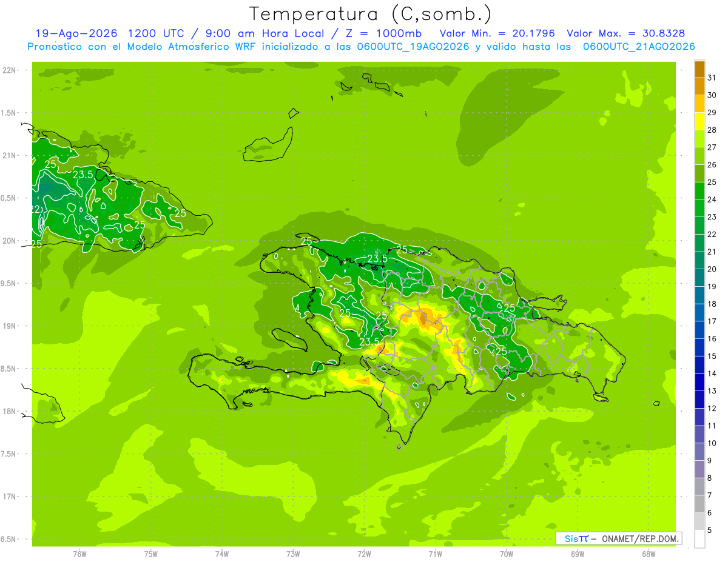728x562 pixels.
Task: Pick blue colorbar swatch between 15 and 16
Action: tap(699, 347)
